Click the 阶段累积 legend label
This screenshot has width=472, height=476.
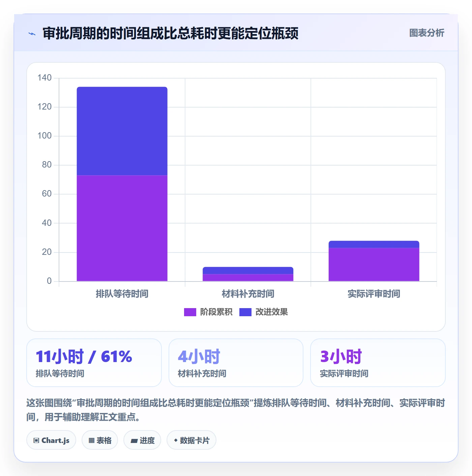(216, 312)
